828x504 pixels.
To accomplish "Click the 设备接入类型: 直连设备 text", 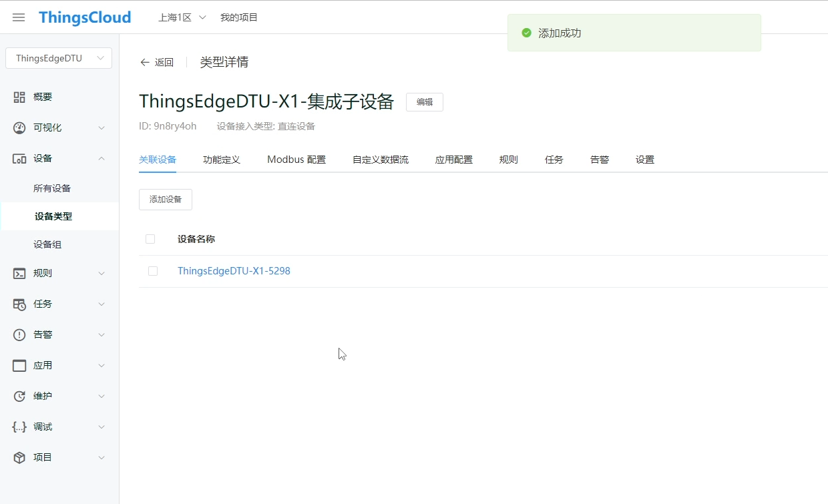I will pyautogui.click(x=266, y=126).
